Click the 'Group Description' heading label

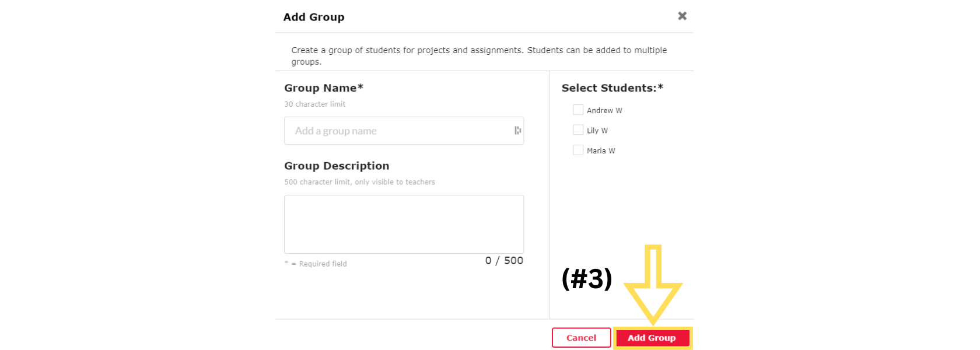click(337, 166)
